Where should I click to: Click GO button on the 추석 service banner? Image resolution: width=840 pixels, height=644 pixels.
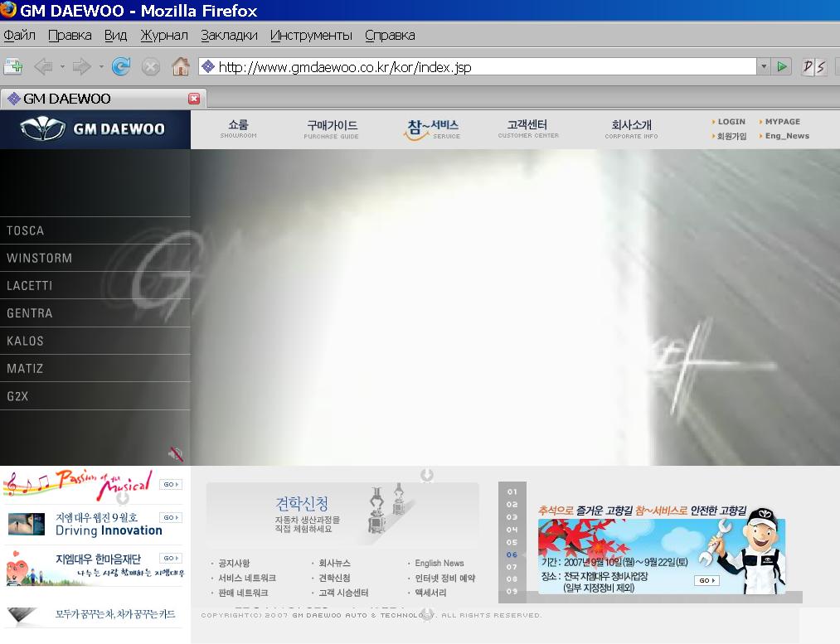pyautogui.click(x=706, y=580)
